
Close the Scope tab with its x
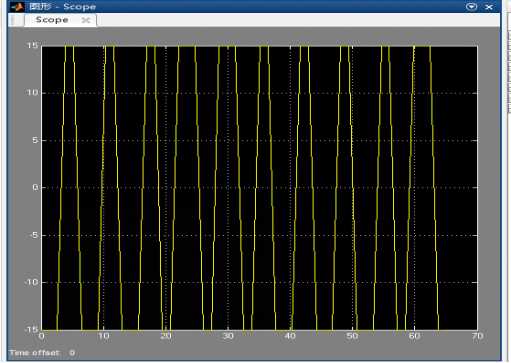[86, 20]
